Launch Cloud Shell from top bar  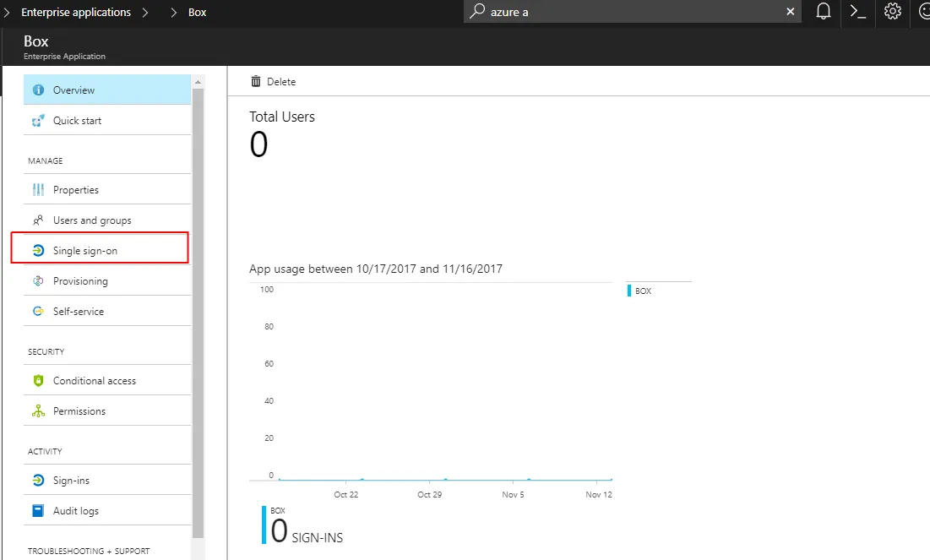pos(857,11)
